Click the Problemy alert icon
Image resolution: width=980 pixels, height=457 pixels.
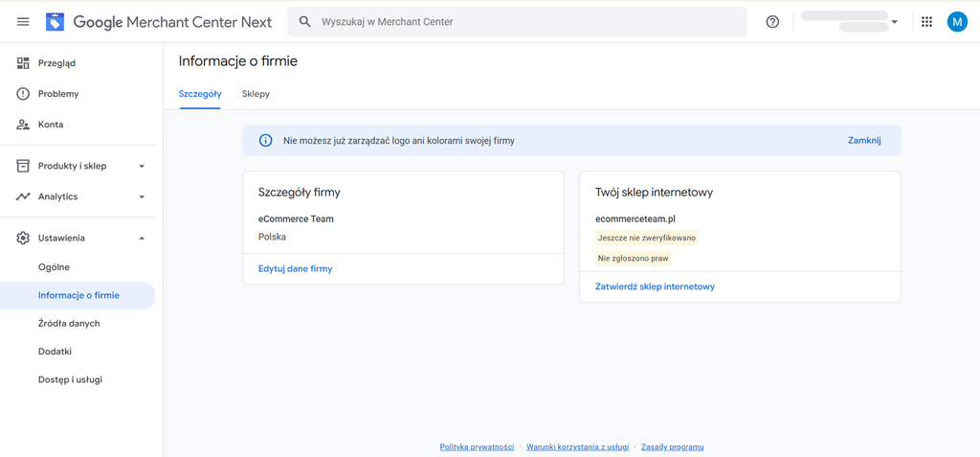click(23, 94)
